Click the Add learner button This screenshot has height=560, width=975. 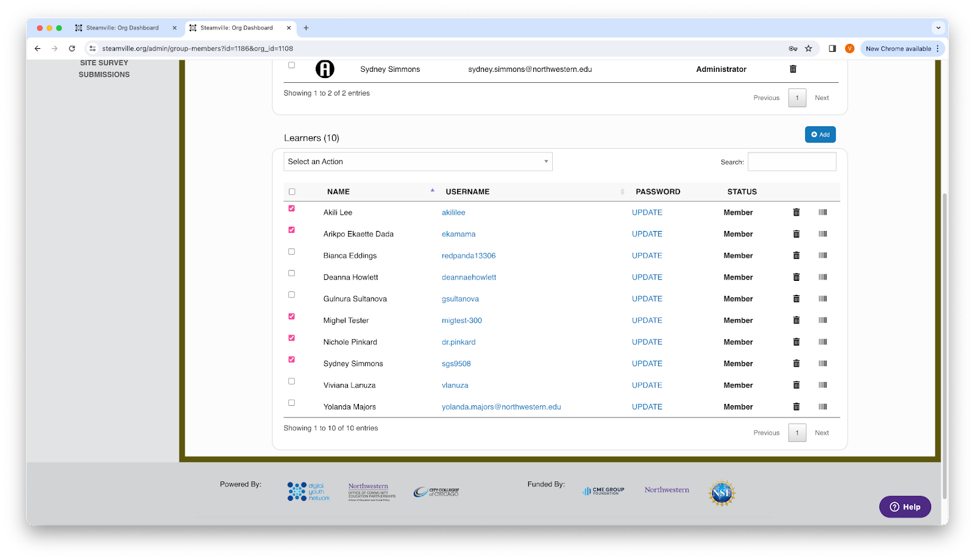820,135
